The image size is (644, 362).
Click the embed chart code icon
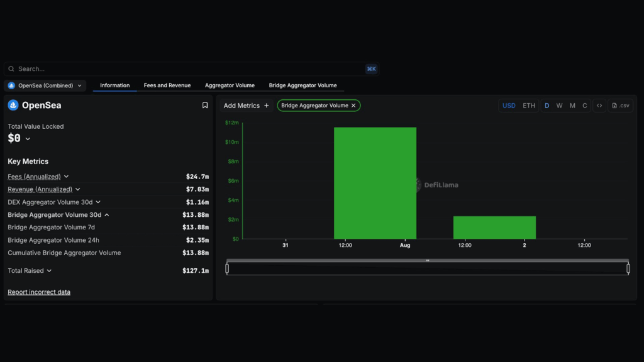(599, 106)
